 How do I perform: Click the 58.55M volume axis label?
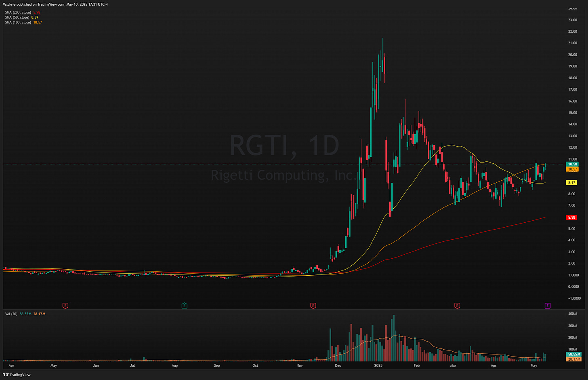point(574,354)
